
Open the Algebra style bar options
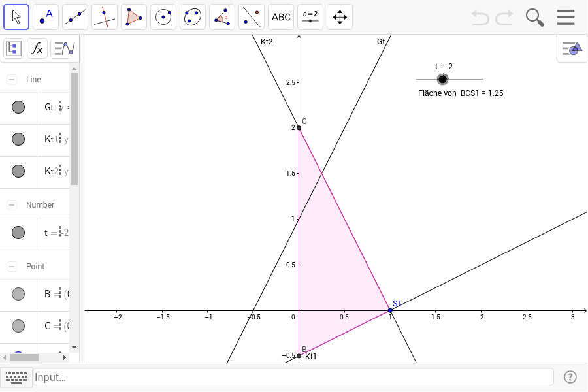(65, 48)
